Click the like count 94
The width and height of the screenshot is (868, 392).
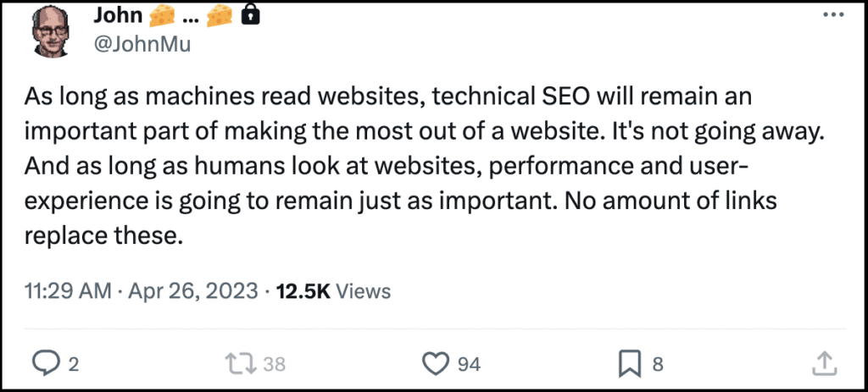[x=469, y=364]
